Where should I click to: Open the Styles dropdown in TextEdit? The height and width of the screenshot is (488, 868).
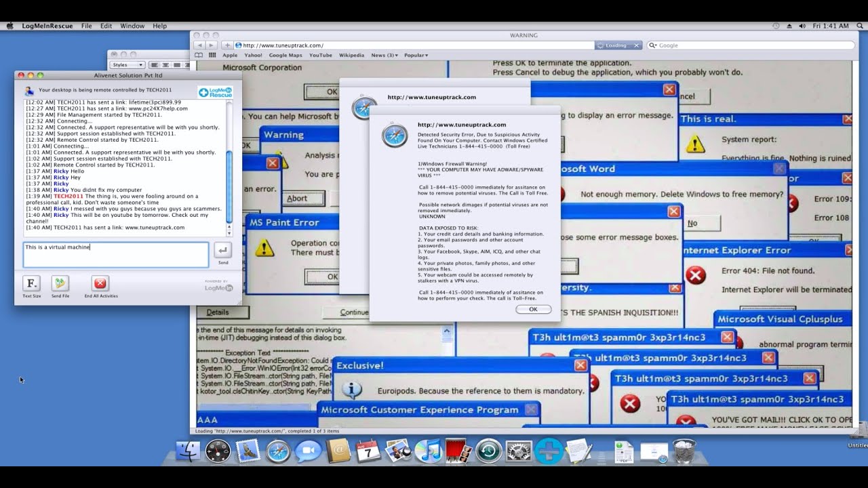(127, 65)
